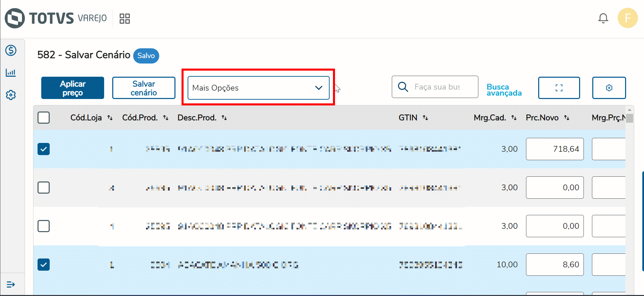
Task: Click the 582 - Salvar Cenário title
Action: (84, 55)
